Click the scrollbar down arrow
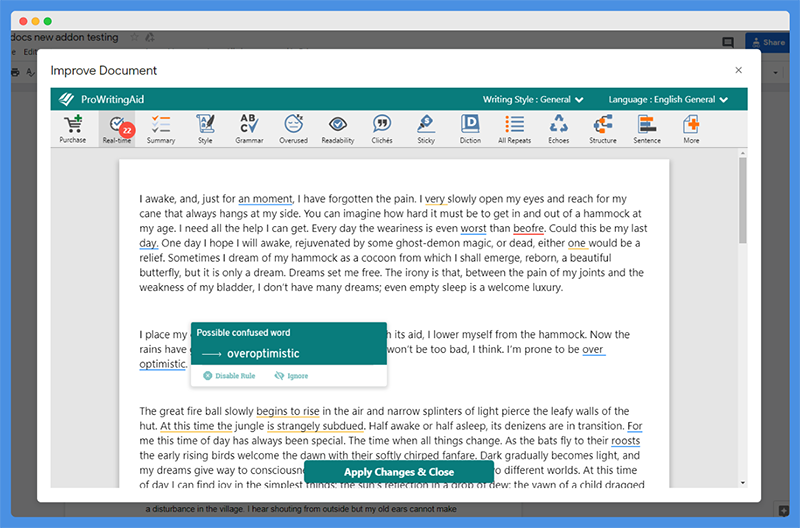The image size is (800, 528). click(742, 483)
